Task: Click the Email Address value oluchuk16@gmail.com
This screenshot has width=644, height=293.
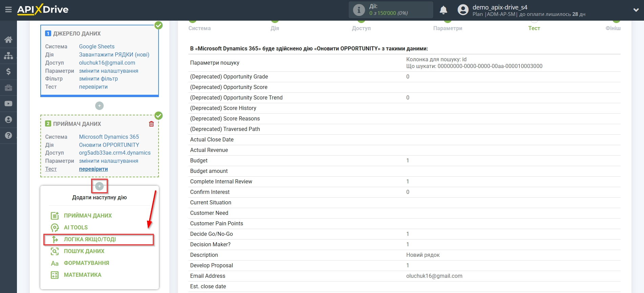Action: (x=434, y=276)
